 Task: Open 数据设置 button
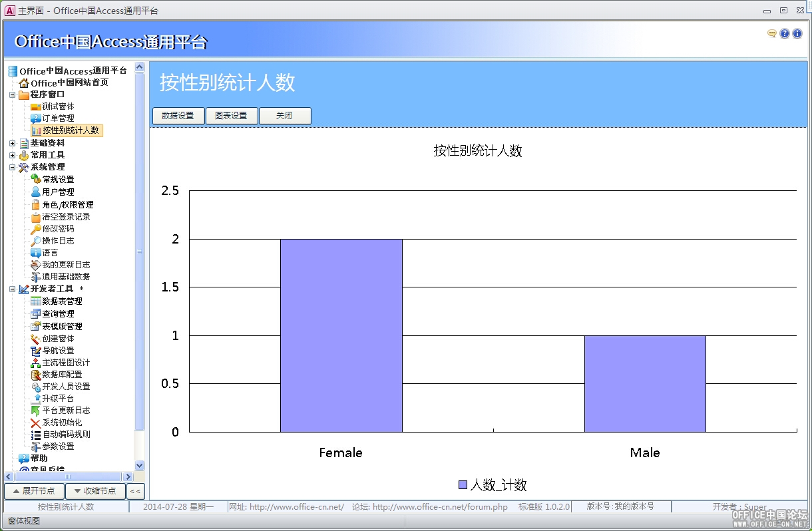[178, 116]
